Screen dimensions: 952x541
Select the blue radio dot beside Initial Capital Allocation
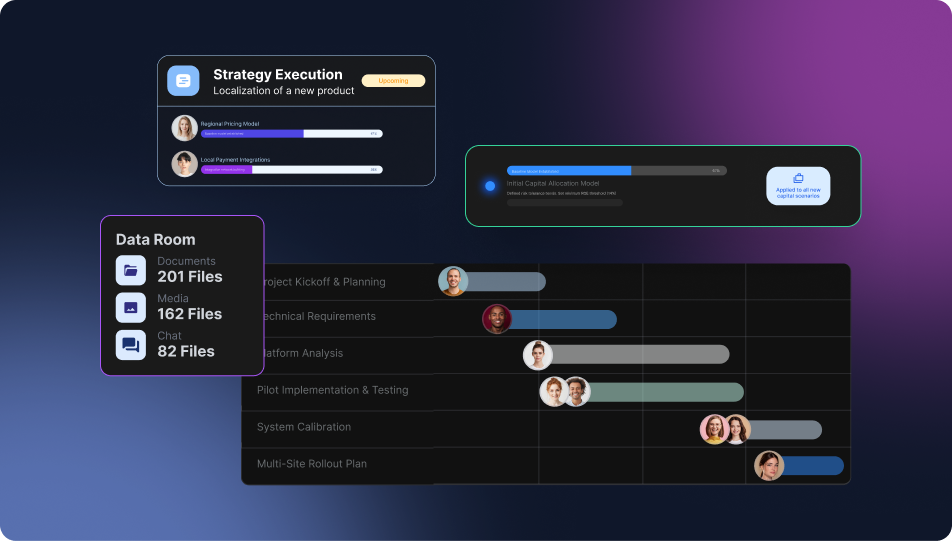click(490, 186)
